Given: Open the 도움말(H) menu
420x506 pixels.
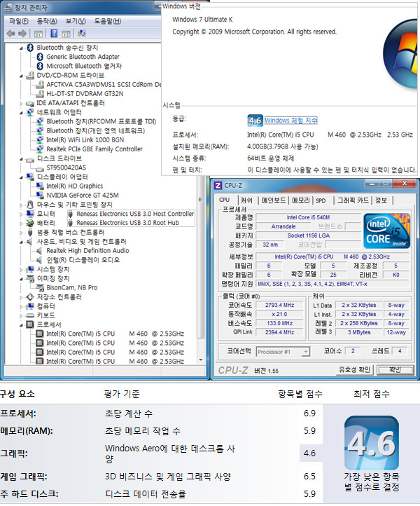Looking at the screenshot, I should (x=107, y=21).
